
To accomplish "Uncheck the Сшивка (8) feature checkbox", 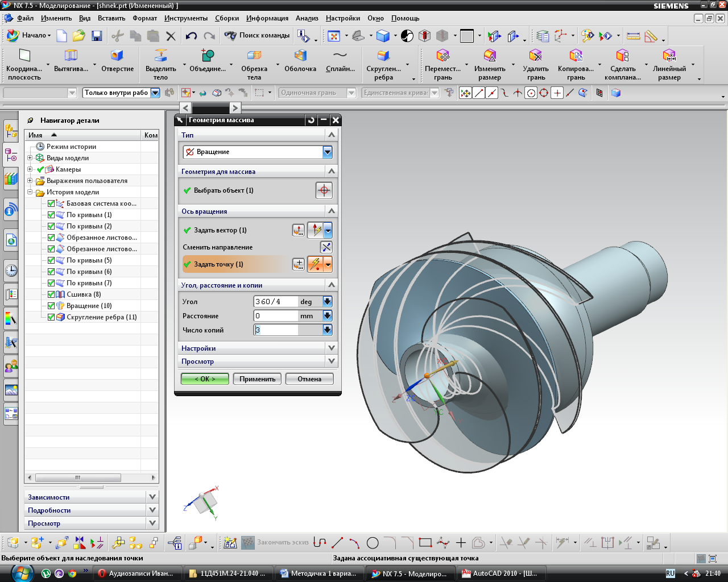I will [x=51, y=294].
